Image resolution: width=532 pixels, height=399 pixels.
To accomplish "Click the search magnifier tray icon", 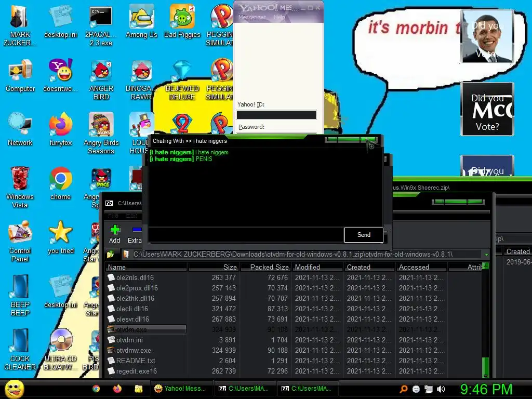I will (403, 389).
